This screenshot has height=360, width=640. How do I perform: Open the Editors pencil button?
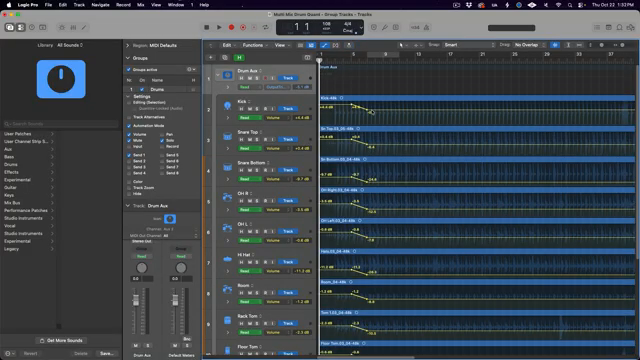tap(84, 27)
